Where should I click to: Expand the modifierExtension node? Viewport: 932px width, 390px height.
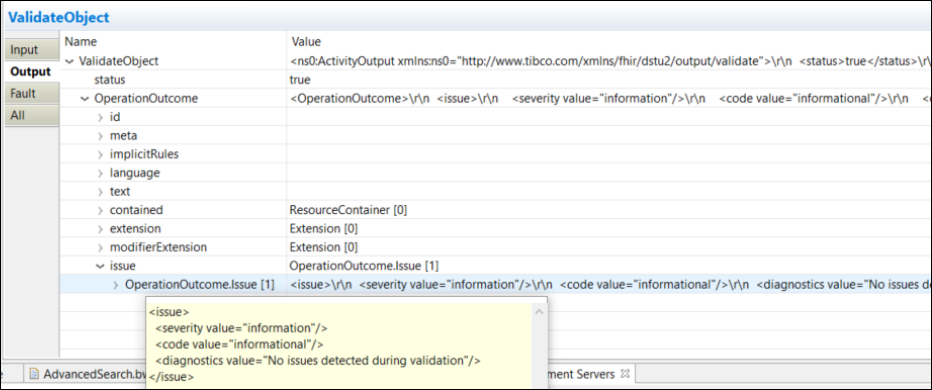100,247
